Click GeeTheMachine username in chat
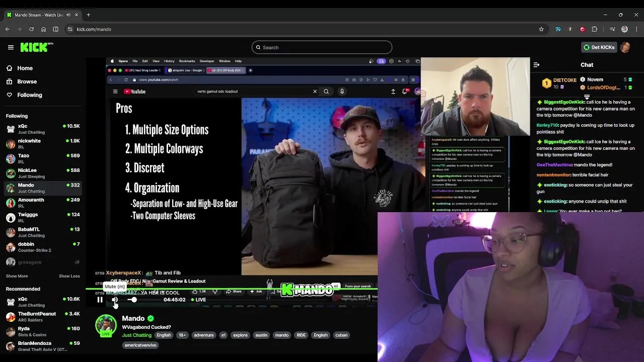The height and width of the screenshot is (362, 644). (554, 165)
